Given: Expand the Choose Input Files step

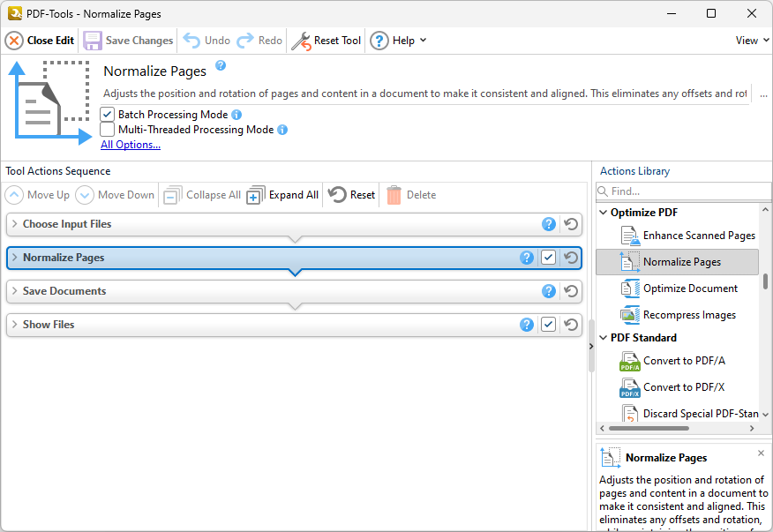Looking at the screenshot, I should click(x=14, y=224).
